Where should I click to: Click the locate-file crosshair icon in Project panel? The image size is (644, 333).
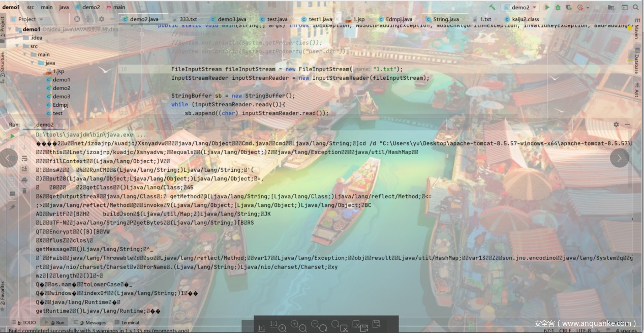tap(77, 19)
